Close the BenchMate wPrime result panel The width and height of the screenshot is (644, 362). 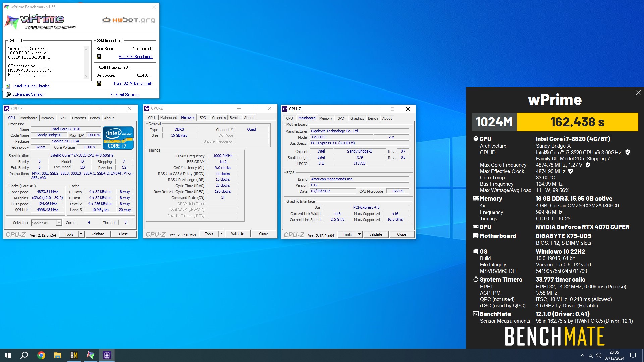638,93
